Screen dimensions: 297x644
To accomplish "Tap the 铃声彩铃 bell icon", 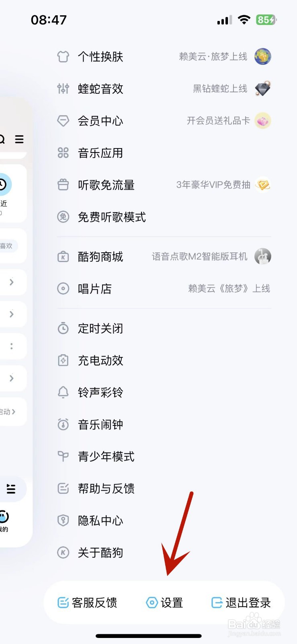I will [x=63, y=392].
